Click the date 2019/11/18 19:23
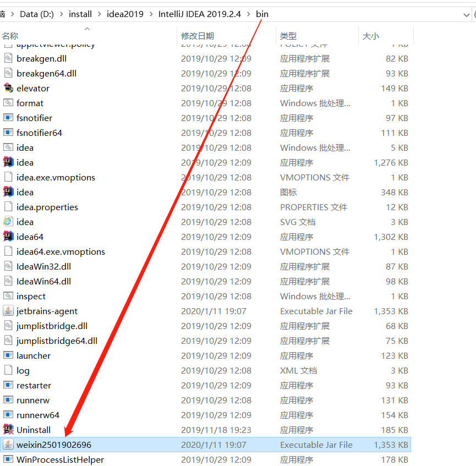The width and height of the screenshot is (476, 466). tap(216, 430)
